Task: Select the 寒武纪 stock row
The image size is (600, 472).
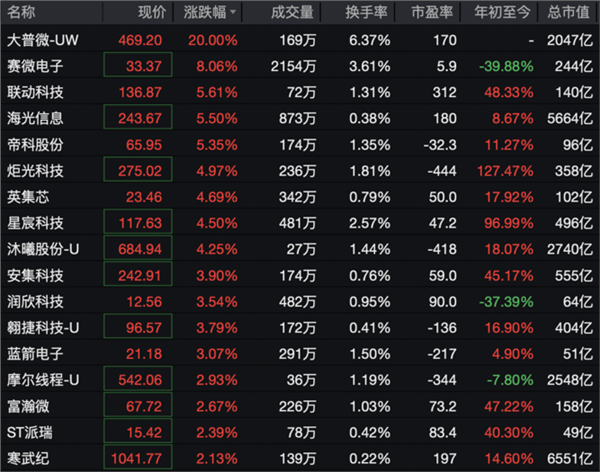Action: (300, 458)
